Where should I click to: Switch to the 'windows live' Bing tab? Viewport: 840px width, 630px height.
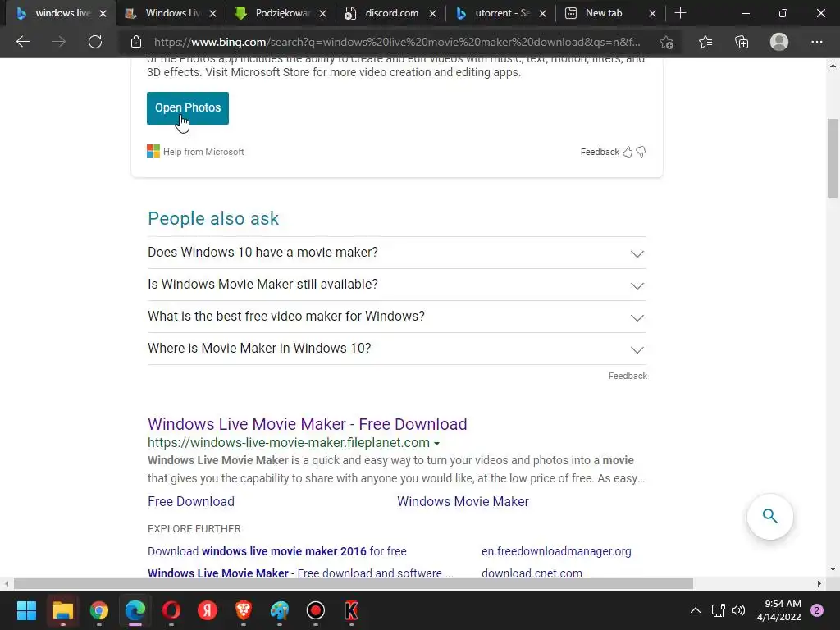61,13
